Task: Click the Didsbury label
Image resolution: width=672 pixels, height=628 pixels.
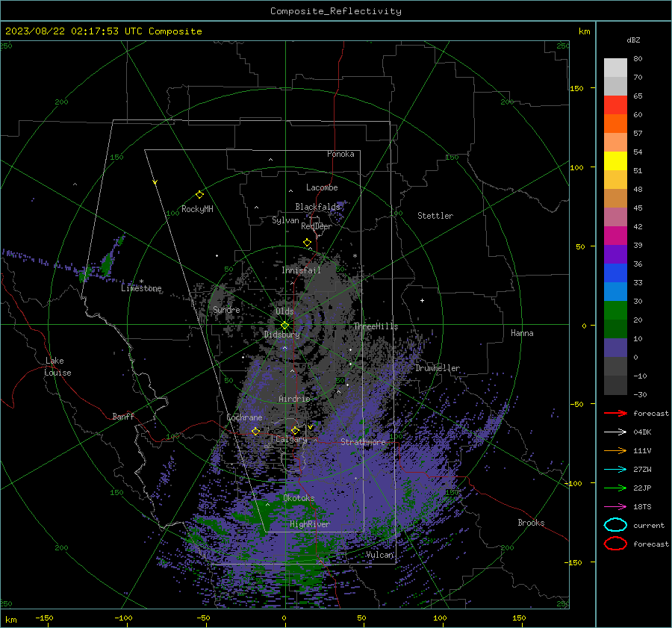Action: tap(282, 335)
